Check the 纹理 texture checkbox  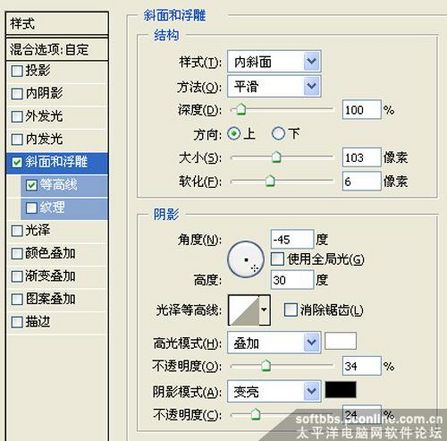[x=32, y=208]
